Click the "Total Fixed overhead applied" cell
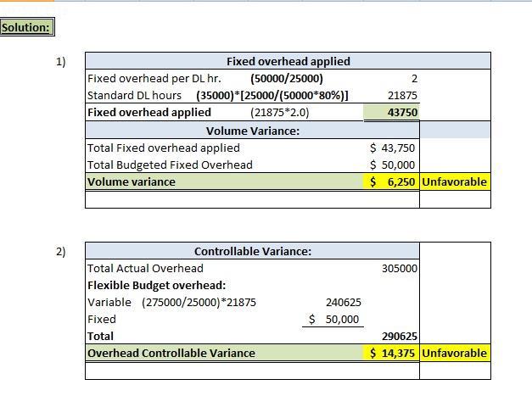 point(164,148)
